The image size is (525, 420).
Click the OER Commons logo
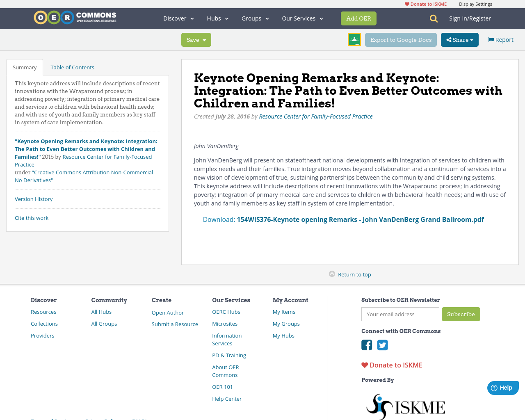coord(75,18)
